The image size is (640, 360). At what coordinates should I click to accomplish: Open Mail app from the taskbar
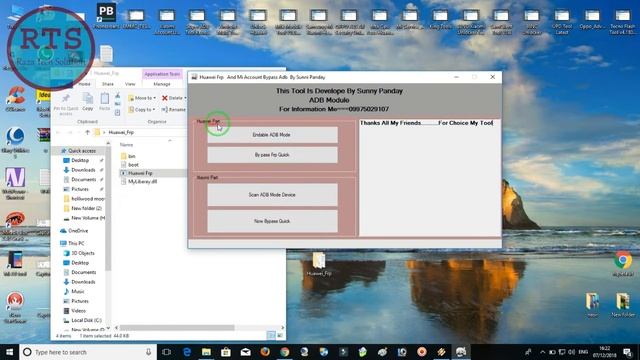pyautogui.click(x=245, y=352)
